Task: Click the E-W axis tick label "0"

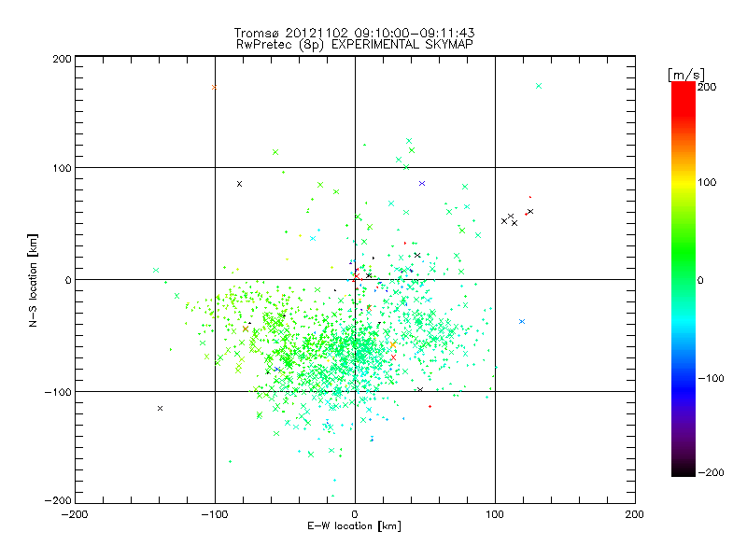Action: coord(355,514)
